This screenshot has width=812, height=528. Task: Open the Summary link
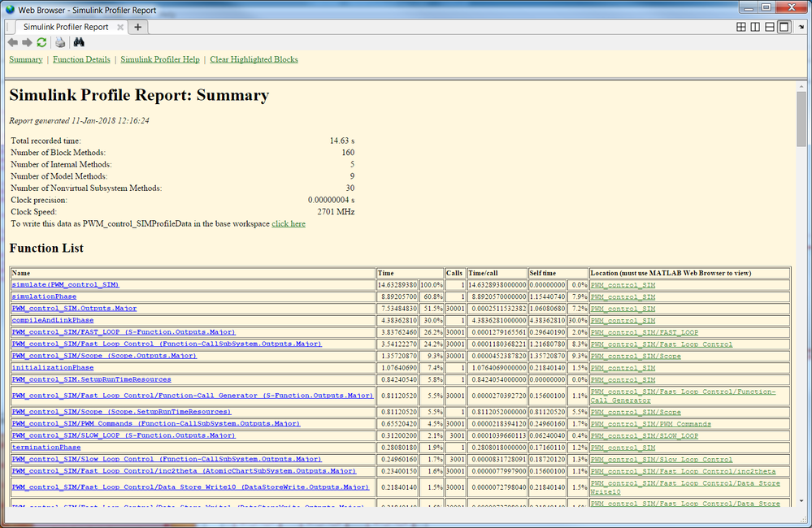click(26, 59)
